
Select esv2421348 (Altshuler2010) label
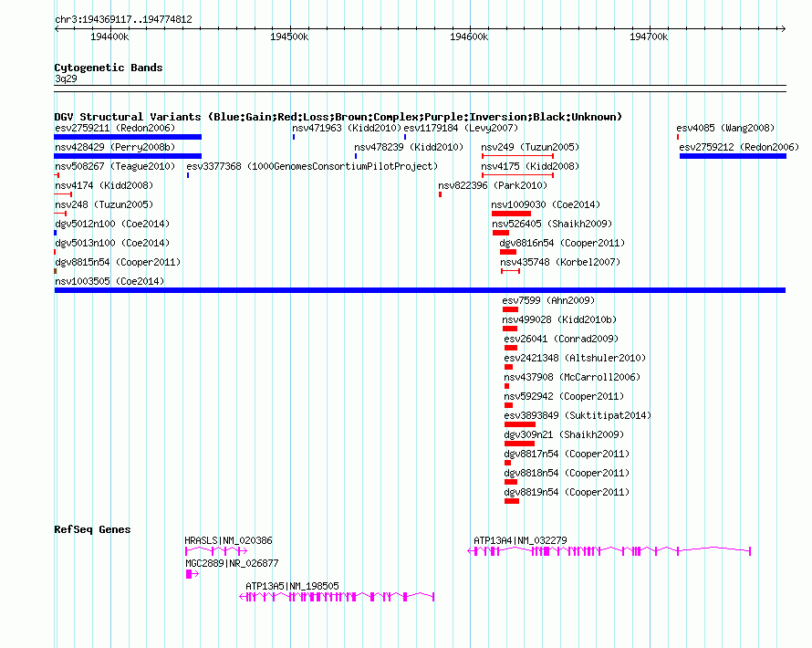[575, 358]
